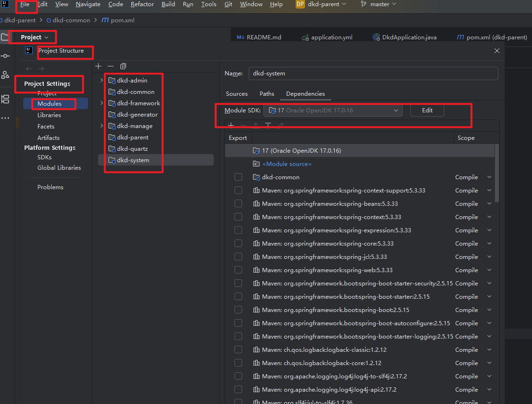Switch to the Dependencies tab
The height and width of the screenshot is (404, 532).
(306, 94)
